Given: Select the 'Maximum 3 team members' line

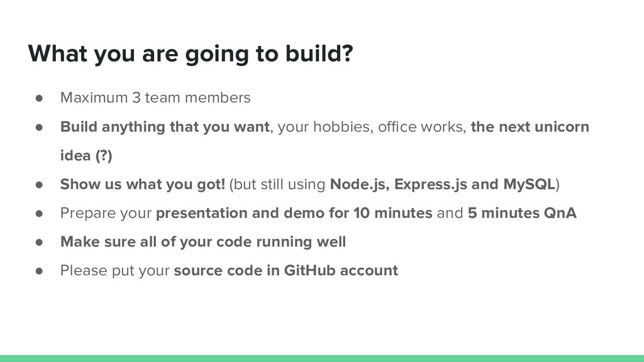Looking at the screenshot, I should click(x=155, y=97).
